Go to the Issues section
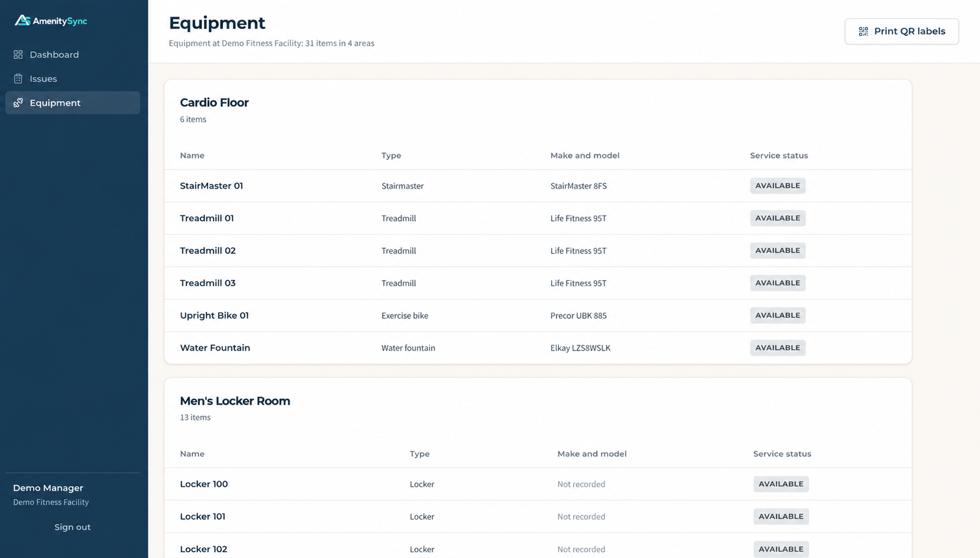The width and height of the screenshot is (980, 558). pyautogui.click(x=73, y=78)
